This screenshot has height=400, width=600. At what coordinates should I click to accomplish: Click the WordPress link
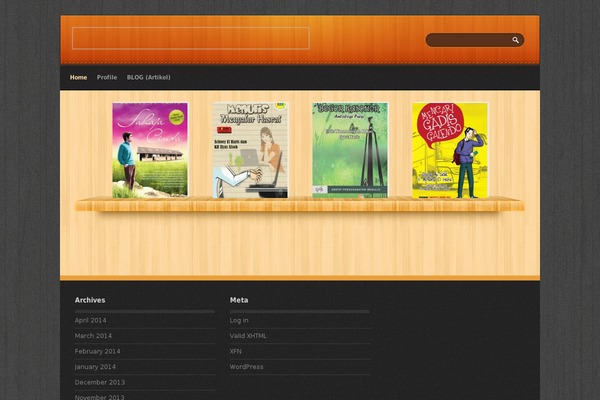246,367
